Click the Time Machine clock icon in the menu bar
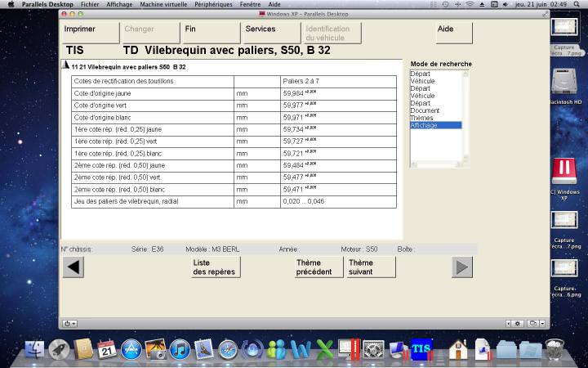This screenshot has height=368, width=588. pos(446,5)
